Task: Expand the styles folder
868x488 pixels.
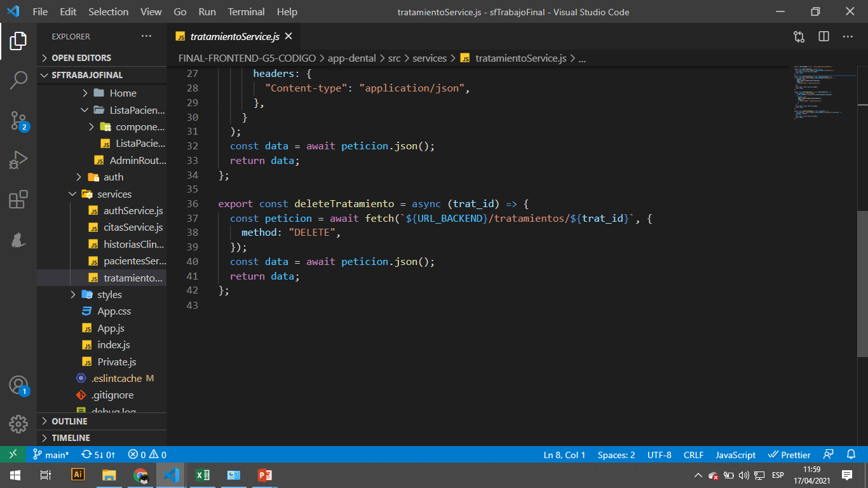Action: (x=102, y=294)
